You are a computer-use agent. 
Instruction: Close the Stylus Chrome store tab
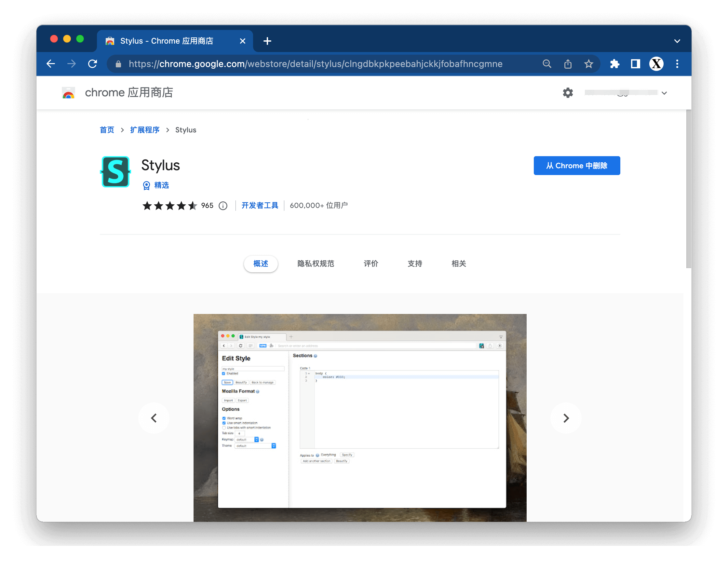(x=243, y=41)
